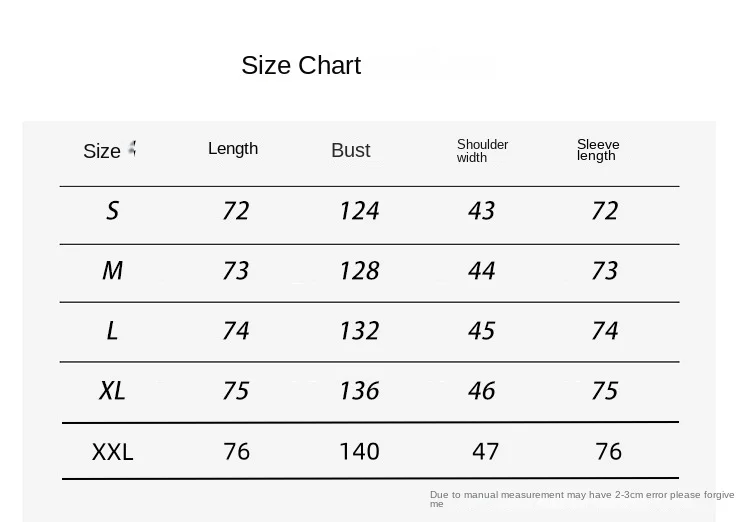
Task: Click bust value 132 in the L row
Action: [359, 331]
